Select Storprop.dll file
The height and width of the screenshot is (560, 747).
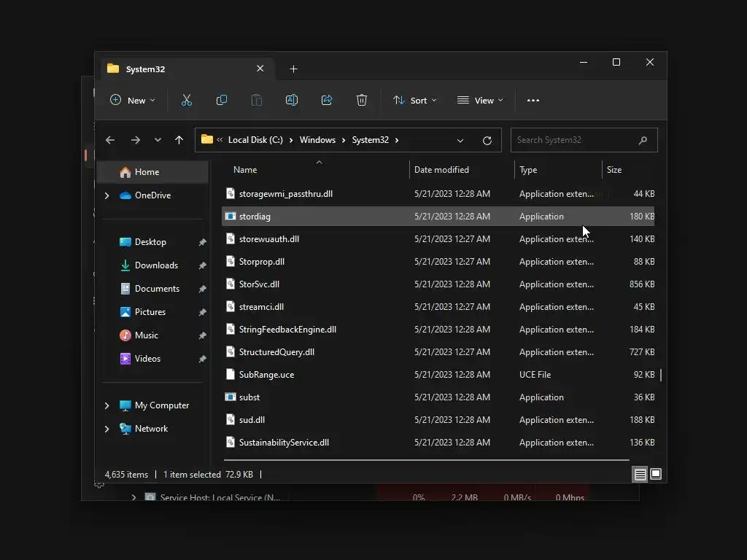(438, 262)
